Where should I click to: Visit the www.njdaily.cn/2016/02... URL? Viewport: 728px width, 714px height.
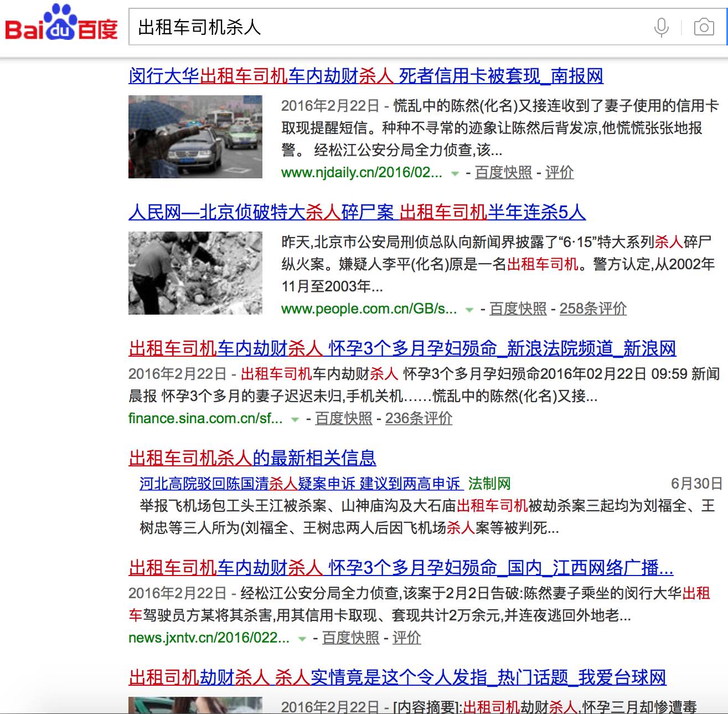[x=362, y=173]
